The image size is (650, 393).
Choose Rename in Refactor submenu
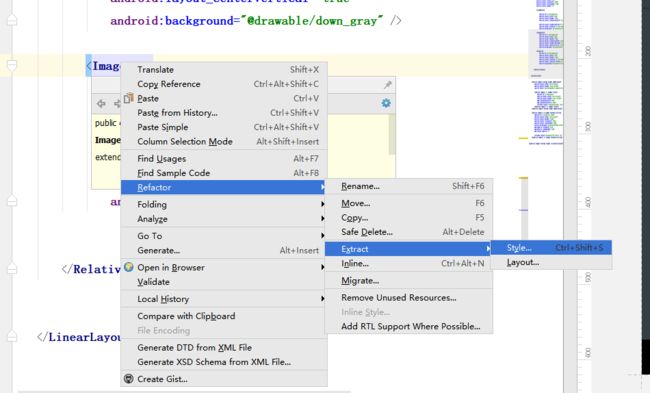coord(409,186)
